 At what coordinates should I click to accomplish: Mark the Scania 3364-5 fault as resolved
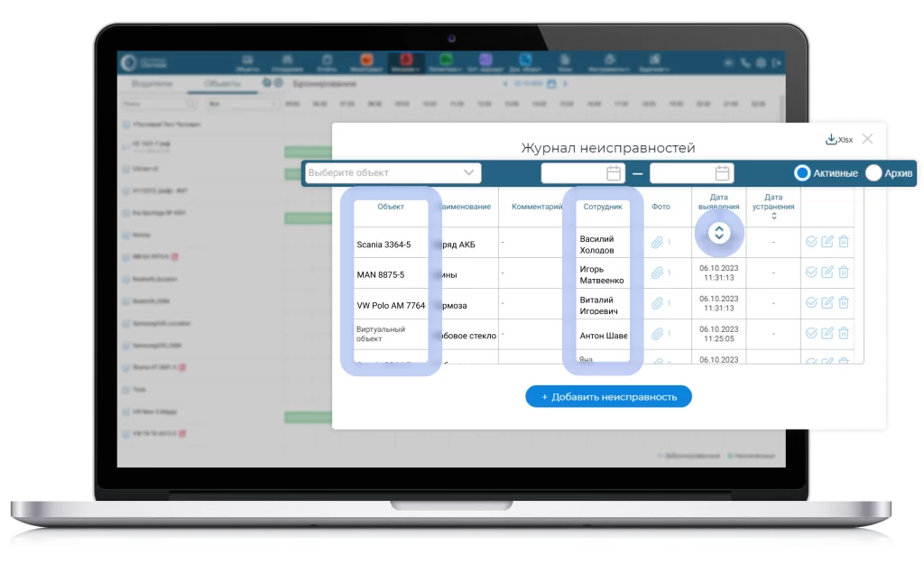[x=811, y=242]
